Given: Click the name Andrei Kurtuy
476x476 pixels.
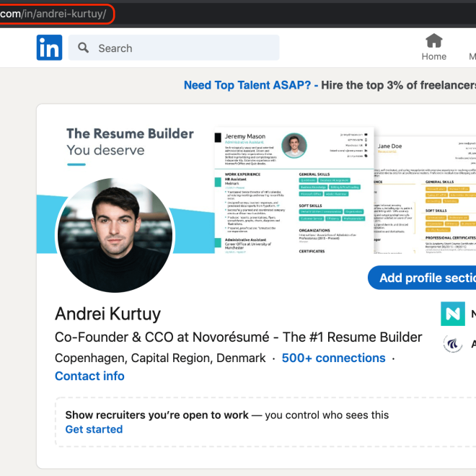Looking at the screenshot, I should click(107, 314).
